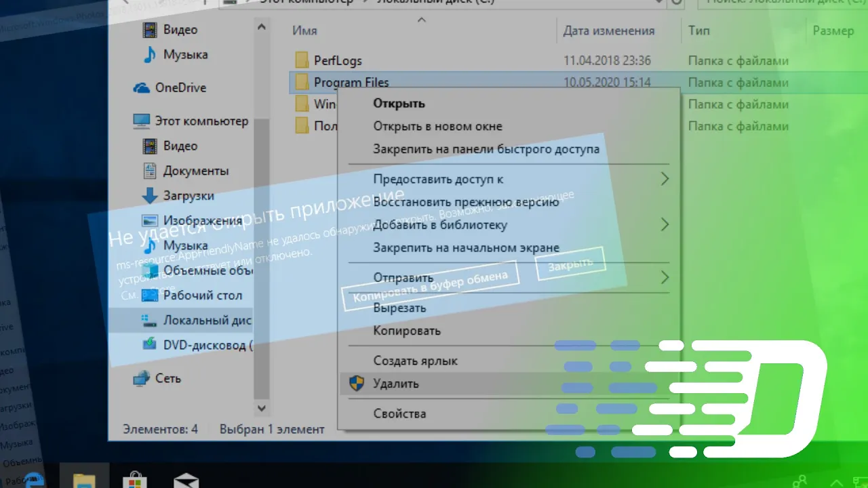The height and width of the screenshot is (488, 868).
Task: Select Закрепить на начальном экране
Action: (466, 248)
